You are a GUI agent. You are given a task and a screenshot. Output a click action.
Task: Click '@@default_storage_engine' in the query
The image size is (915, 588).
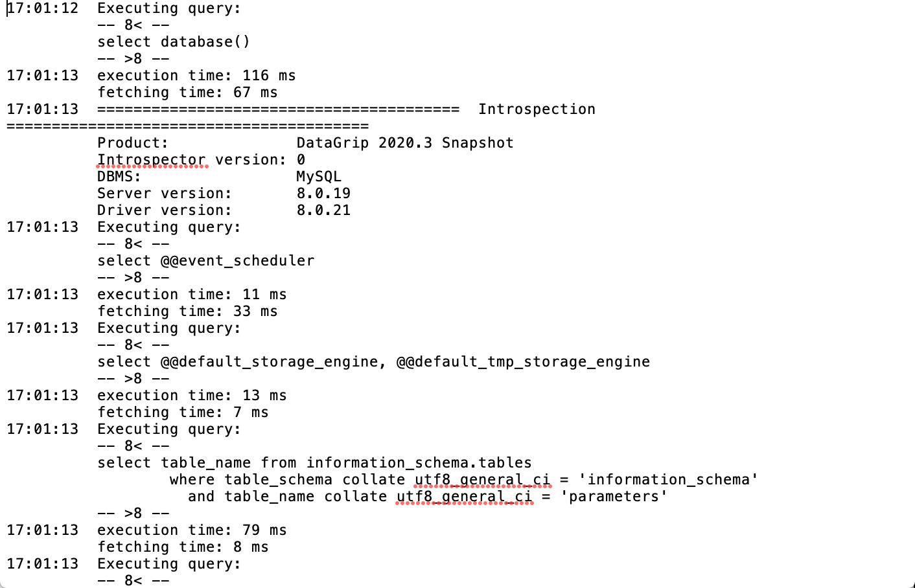click(x=270, y=362)
